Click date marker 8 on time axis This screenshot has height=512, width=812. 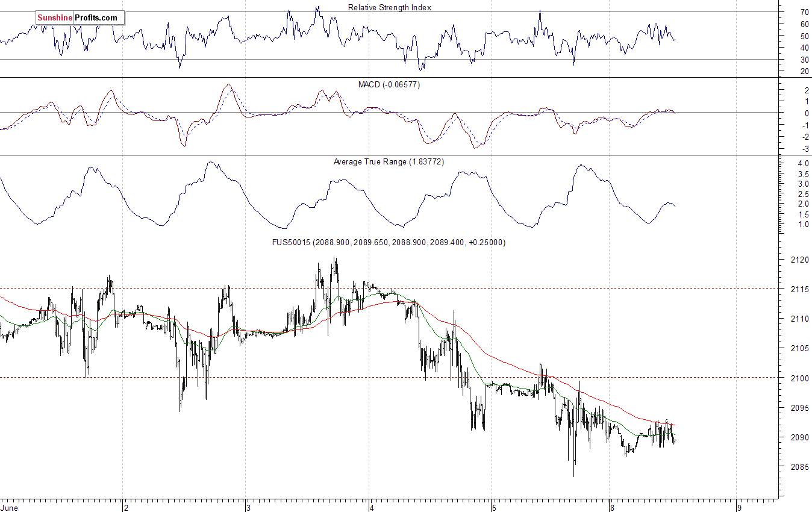612,508
